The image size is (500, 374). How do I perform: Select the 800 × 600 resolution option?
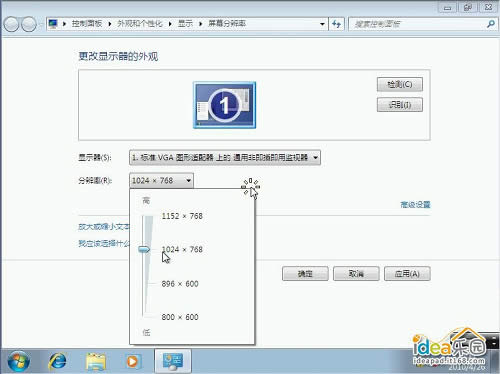click(180, 317)
